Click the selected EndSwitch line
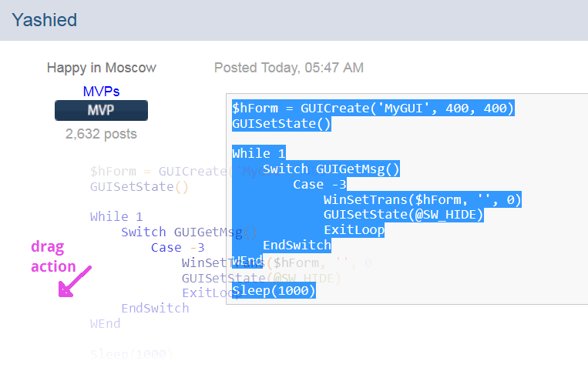Screen dimensions: 588x371 297,246
